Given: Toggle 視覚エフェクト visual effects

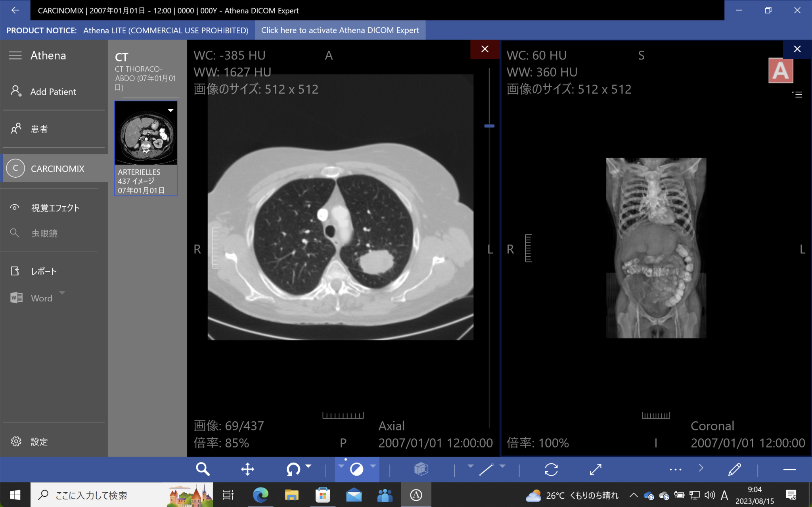Looking at the screenshot, I should click(x=55, y=208).
